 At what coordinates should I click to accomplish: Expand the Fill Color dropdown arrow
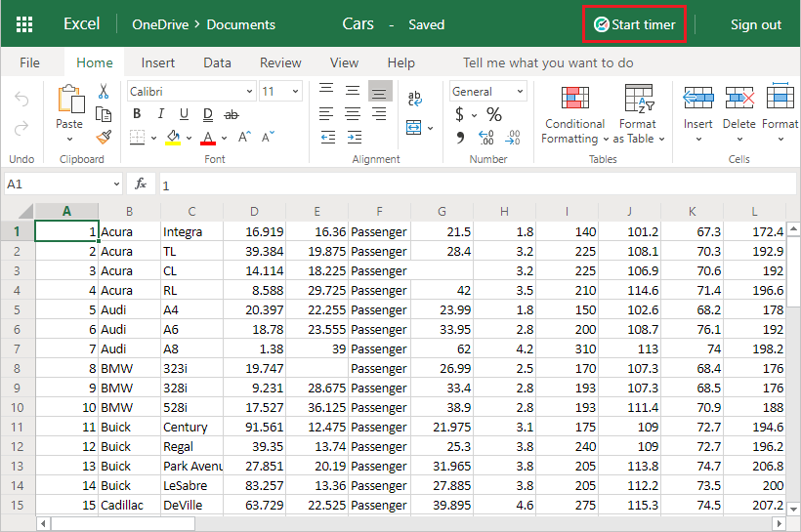tap(189, 138)
